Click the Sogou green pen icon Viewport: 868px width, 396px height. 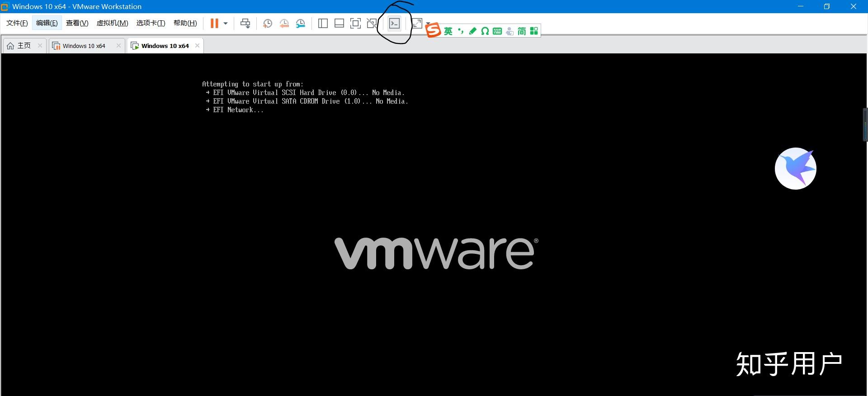coord(473,31)
